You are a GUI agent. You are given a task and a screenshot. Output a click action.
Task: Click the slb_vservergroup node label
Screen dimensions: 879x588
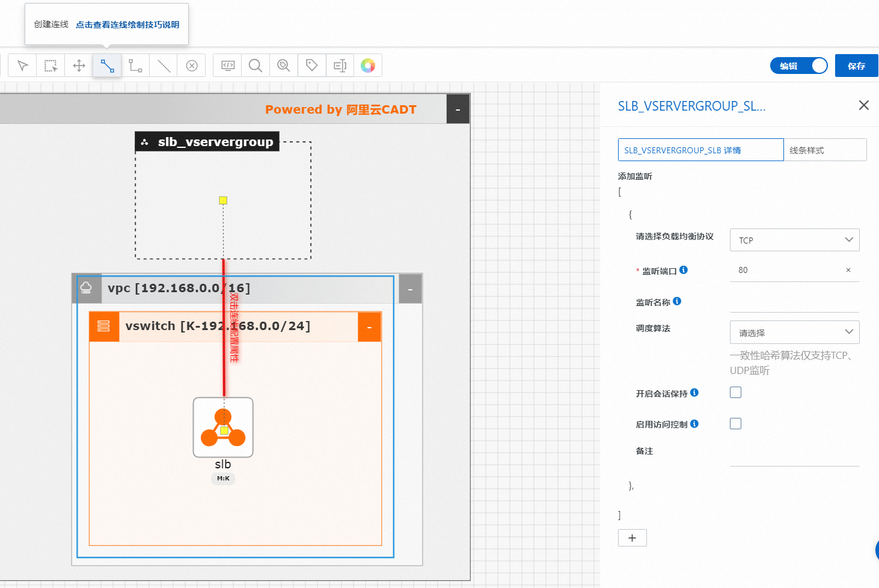[215, 142]
